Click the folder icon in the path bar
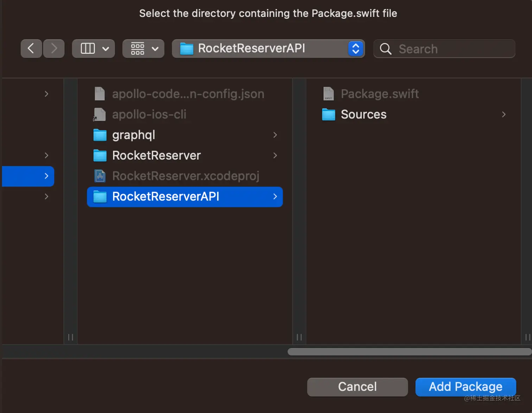The image size is (532, 413). pyautogui.click(x=187, y=49)
